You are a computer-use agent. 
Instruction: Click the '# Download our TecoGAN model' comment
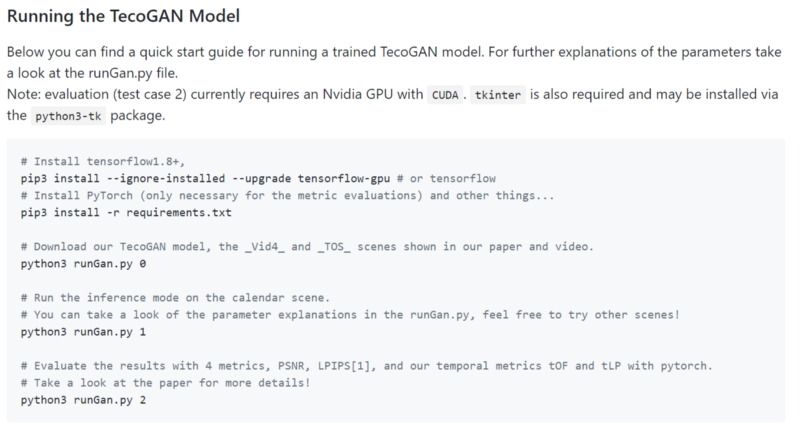click(x=307, y=247)
